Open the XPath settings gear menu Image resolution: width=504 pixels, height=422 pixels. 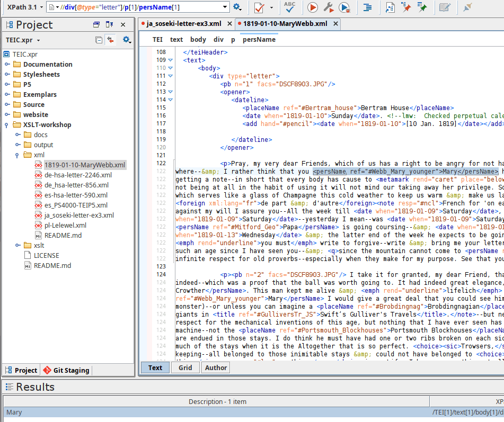click(237, 7)
